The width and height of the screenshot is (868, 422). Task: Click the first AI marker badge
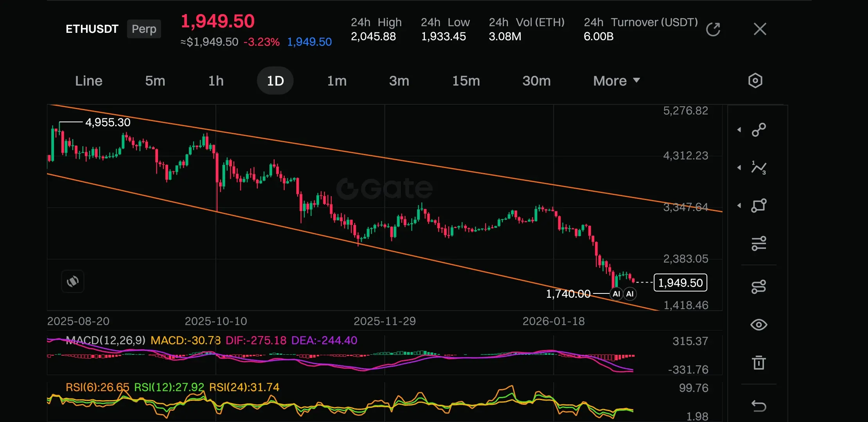616,294
